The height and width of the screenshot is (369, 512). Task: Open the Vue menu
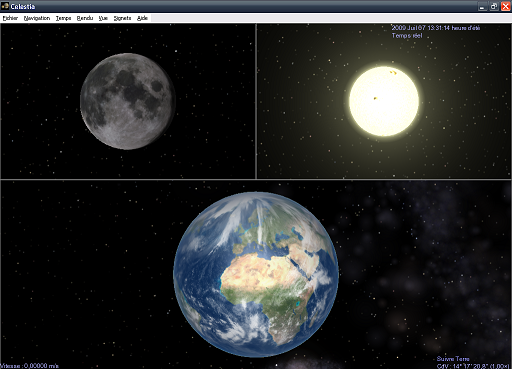click(x=103, y=18)
